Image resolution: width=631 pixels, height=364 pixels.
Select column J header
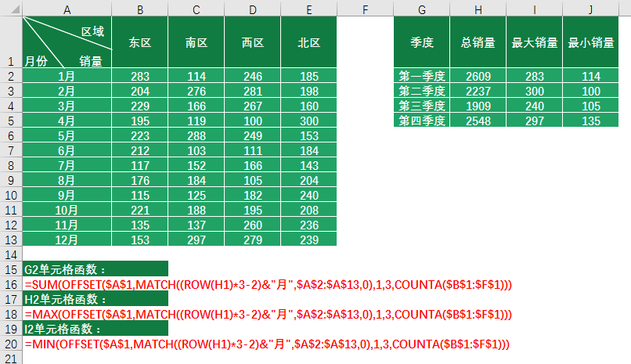(590, 9)
